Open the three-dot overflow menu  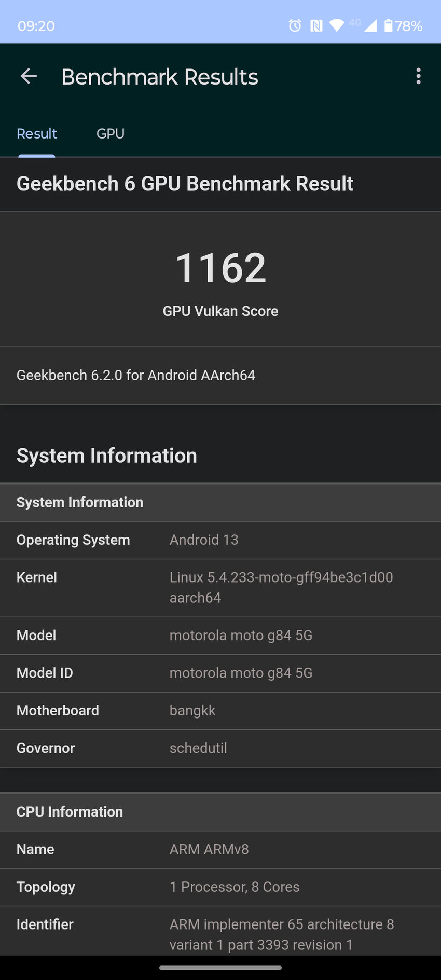(x=418, y=77)
